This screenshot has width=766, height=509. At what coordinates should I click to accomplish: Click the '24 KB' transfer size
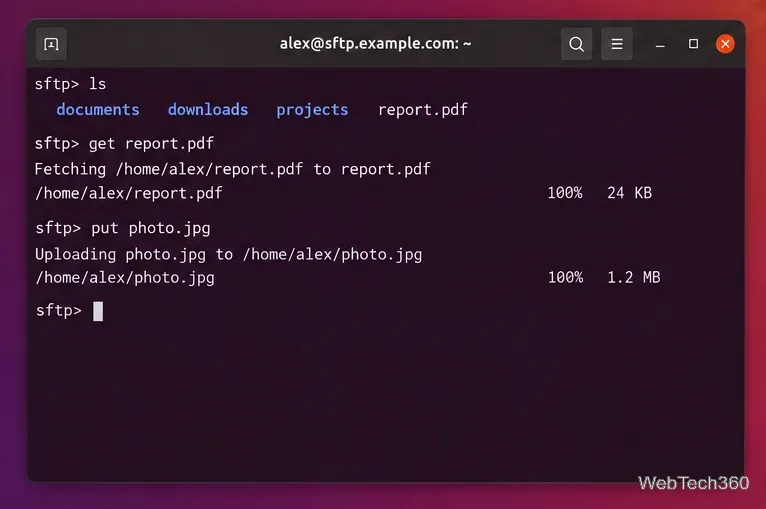(629, 193)
